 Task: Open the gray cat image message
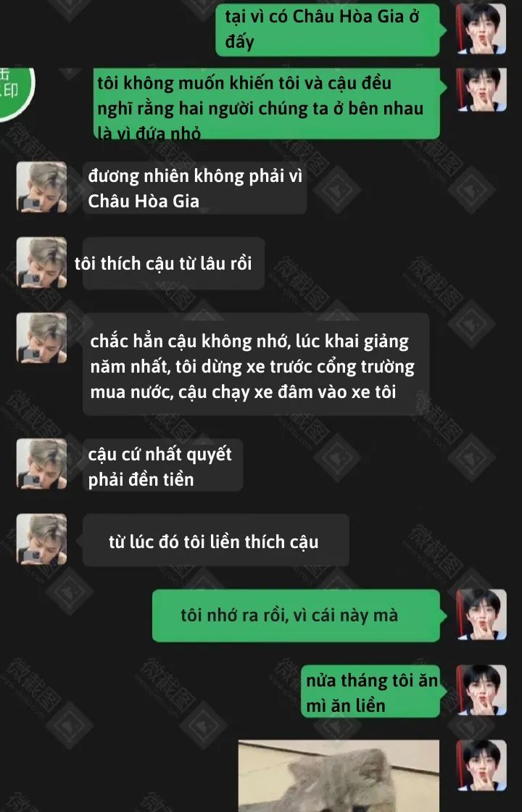click(x=339, y=776)
